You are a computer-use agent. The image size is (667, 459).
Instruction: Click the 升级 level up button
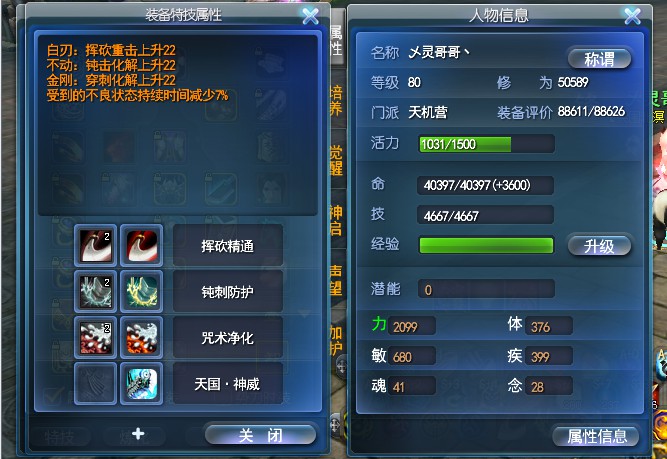tap(599, 246)
